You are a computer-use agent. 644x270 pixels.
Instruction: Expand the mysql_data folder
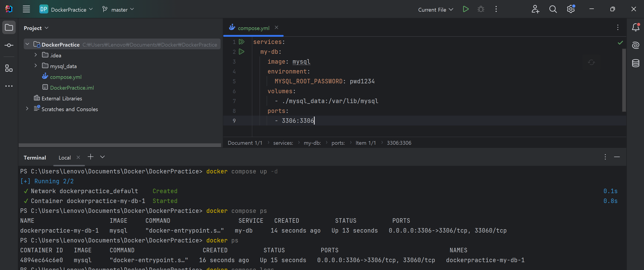tap(36, 66)
